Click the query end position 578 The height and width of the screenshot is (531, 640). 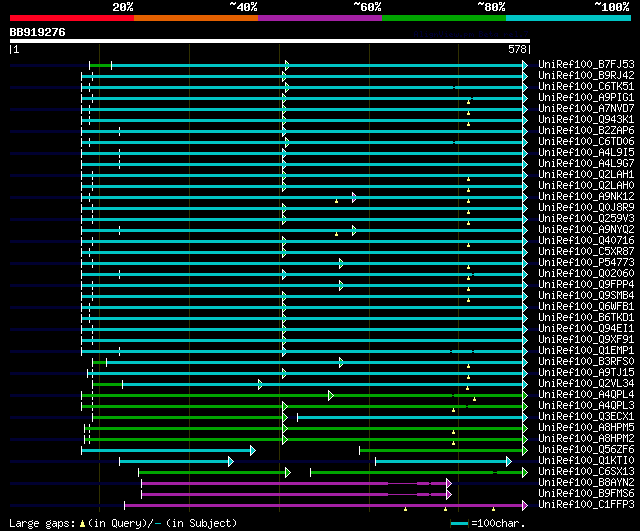pyautogui.click(x=518, y=49)
